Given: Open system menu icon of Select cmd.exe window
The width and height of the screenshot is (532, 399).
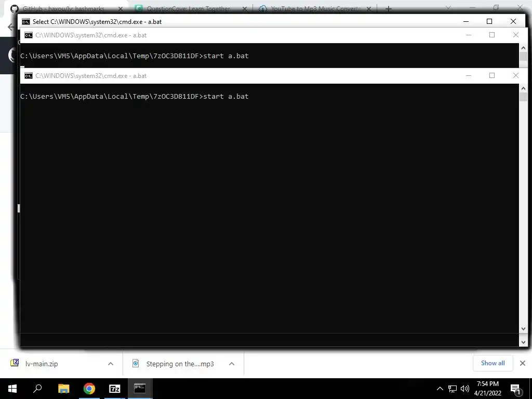Looking at the screenshot, I should pos(26,22).
